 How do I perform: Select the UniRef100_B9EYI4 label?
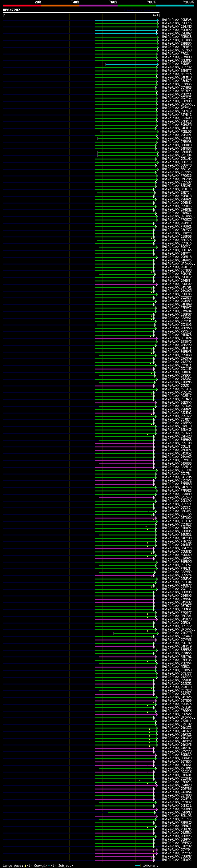pos(176,193)
